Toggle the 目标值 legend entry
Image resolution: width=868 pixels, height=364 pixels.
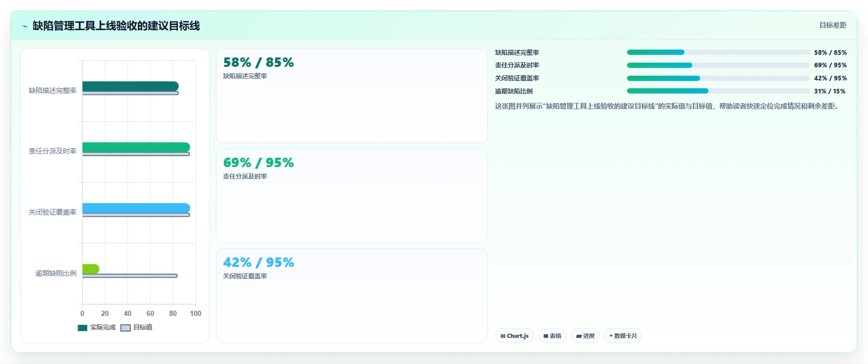coord(136,327)
